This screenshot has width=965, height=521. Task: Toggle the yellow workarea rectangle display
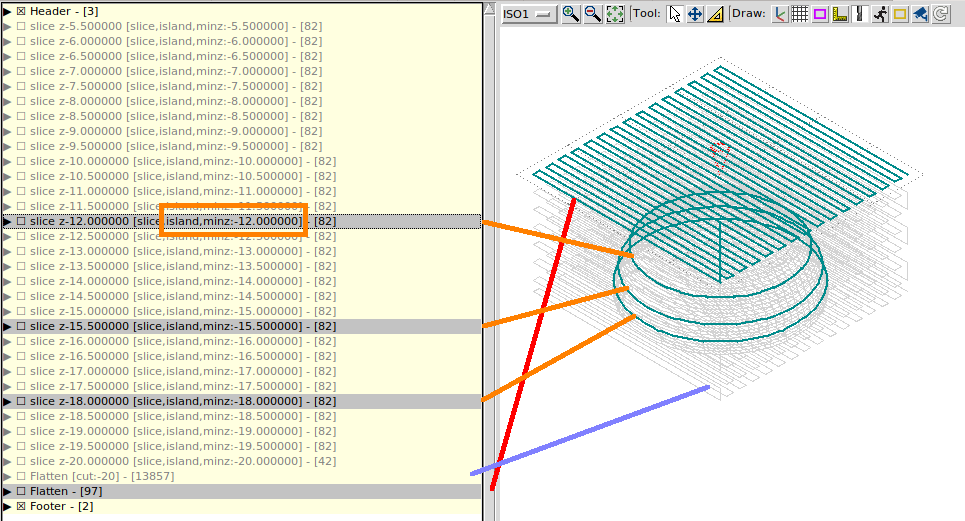900,14
